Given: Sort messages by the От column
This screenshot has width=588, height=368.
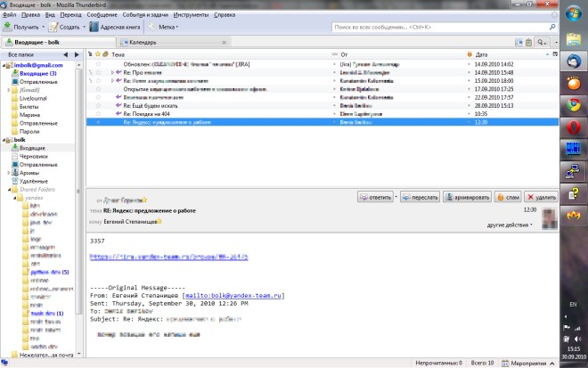Looking at the screenshot, I should point(403,54).
